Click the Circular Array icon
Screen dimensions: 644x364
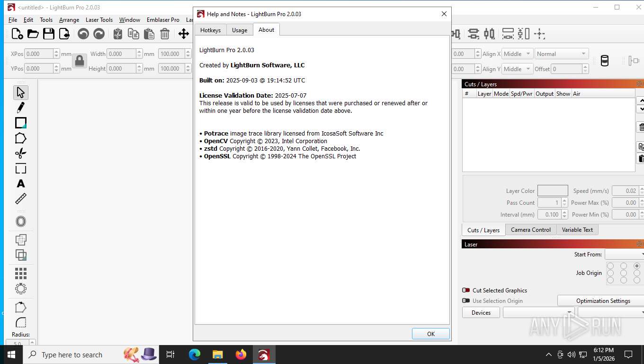coord(20,289)
